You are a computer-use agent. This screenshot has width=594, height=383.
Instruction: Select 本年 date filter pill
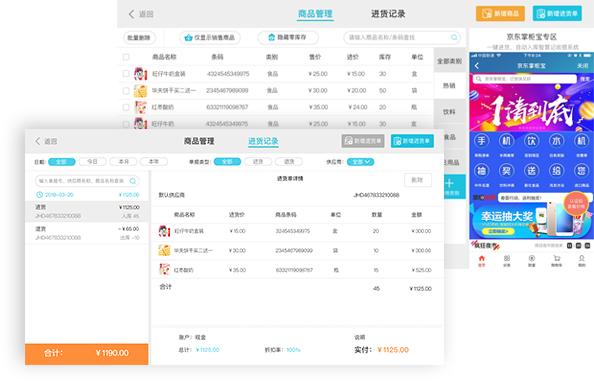coord(154,162)
